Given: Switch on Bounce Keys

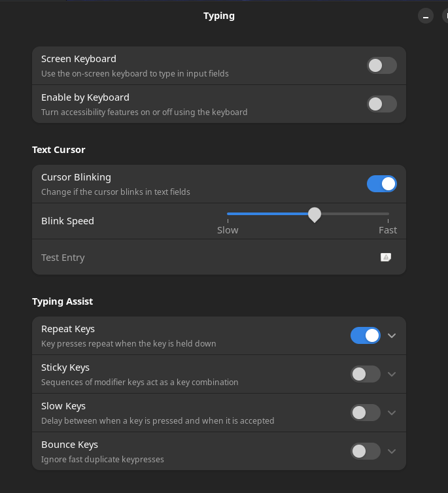Looking at the screenshot, I should [x=366, y=451].
